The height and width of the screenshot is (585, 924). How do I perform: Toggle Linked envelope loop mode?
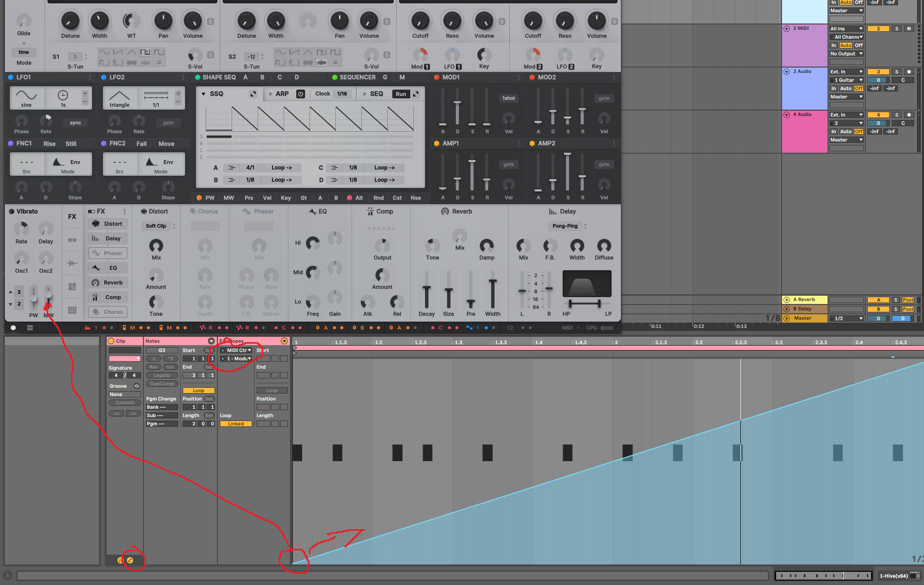[x=236, y=424]
